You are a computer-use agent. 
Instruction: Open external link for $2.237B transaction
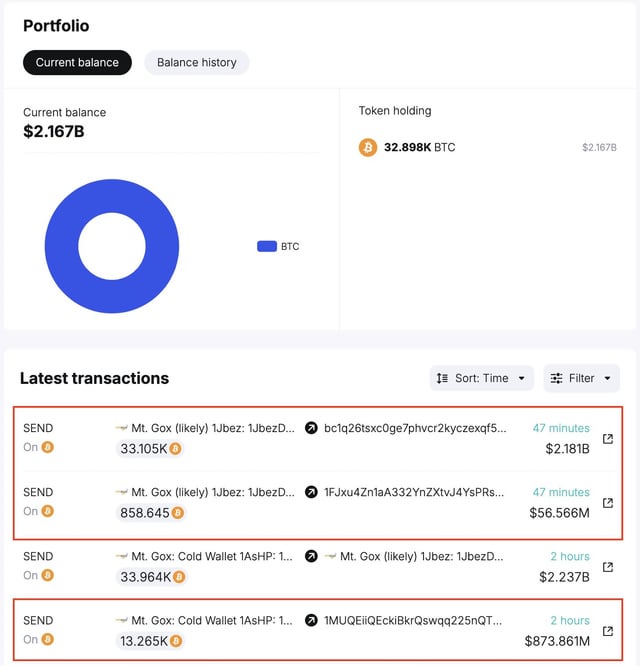click(607, 566)
